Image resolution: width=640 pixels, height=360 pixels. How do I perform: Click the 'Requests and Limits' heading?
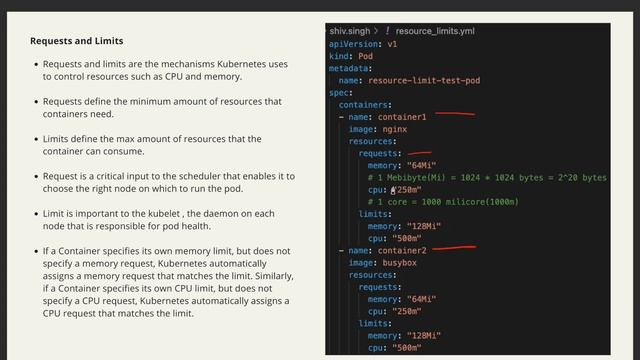point(77,41)
